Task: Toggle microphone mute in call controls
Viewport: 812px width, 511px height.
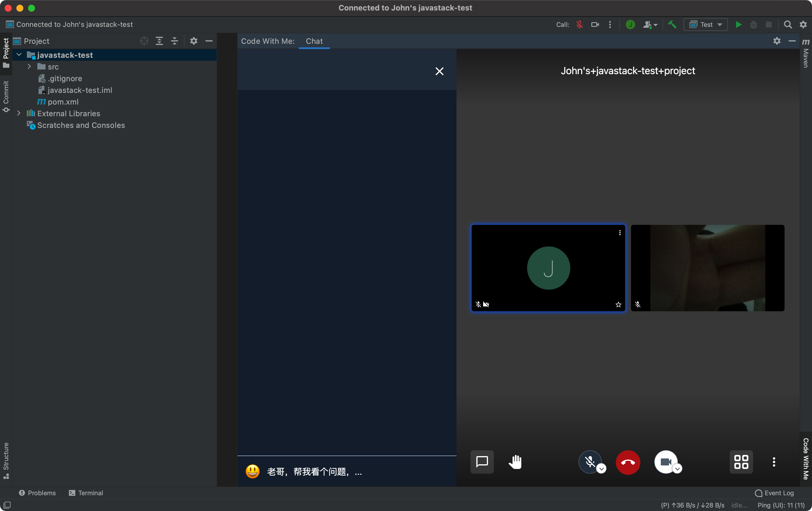Action: 590,462
